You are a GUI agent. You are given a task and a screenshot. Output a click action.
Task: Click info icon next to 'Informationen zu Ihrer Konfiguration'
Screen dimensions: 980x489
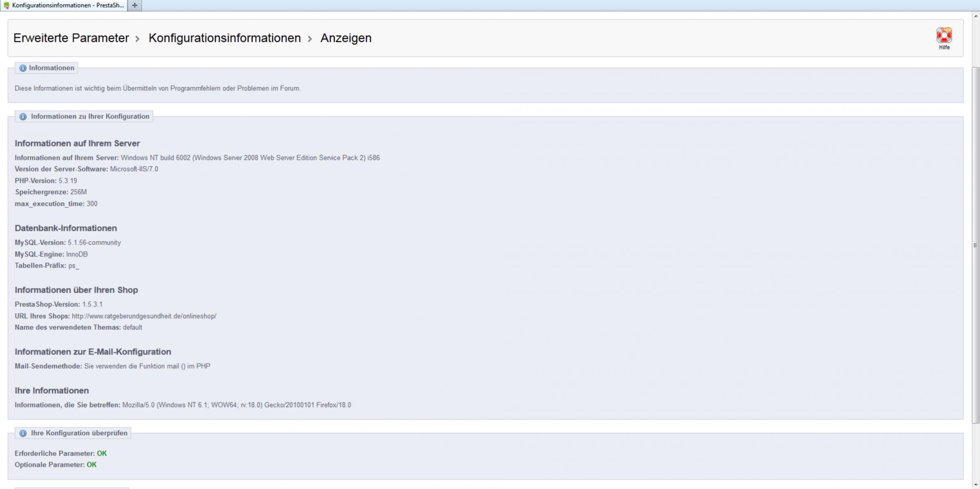point(23,117)
